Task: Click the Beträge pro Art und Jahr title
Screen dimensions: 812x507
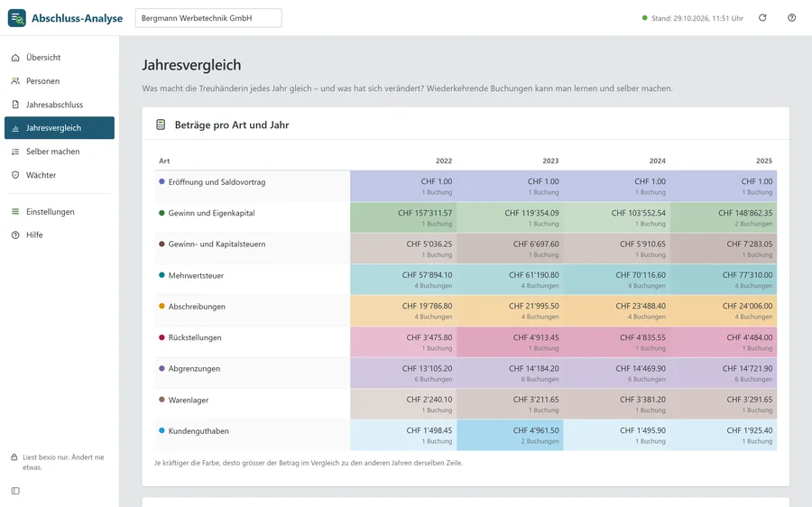Action: coord(232,124)
